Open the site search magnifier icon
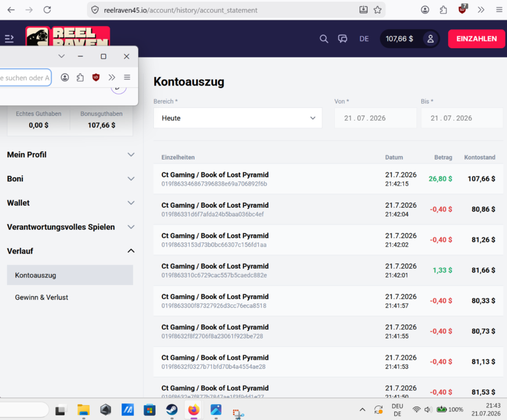 click(x=323, y=39)
